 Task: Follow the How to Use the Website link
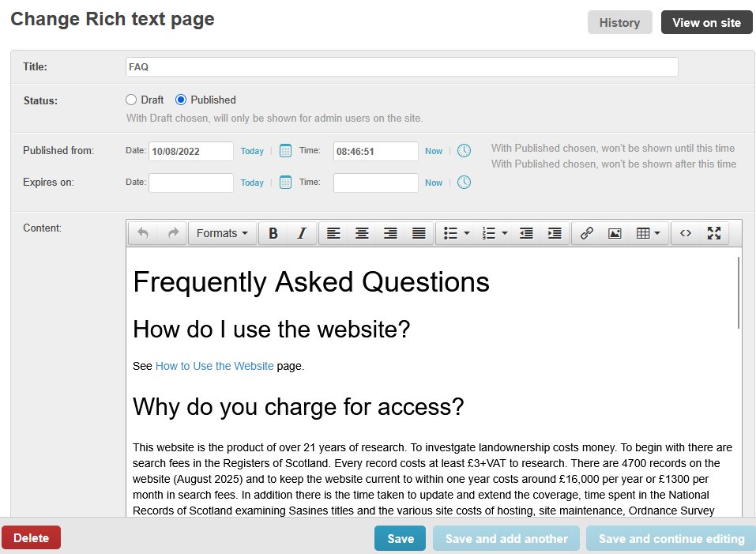[214, 366]
